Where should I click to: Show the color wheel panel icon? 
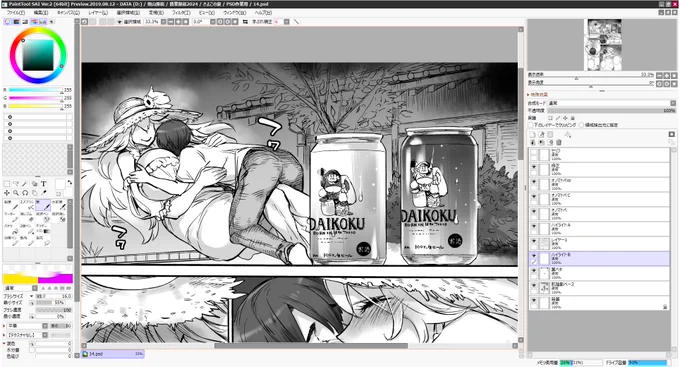tap(7, 22)
